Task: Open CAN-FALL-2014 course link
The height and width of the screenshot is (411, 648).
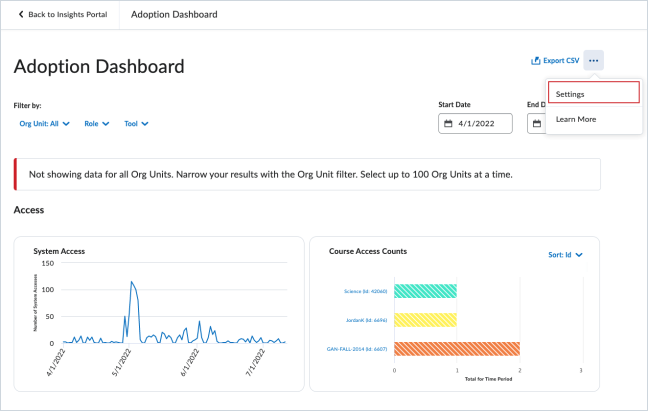Action: point(357,349)
